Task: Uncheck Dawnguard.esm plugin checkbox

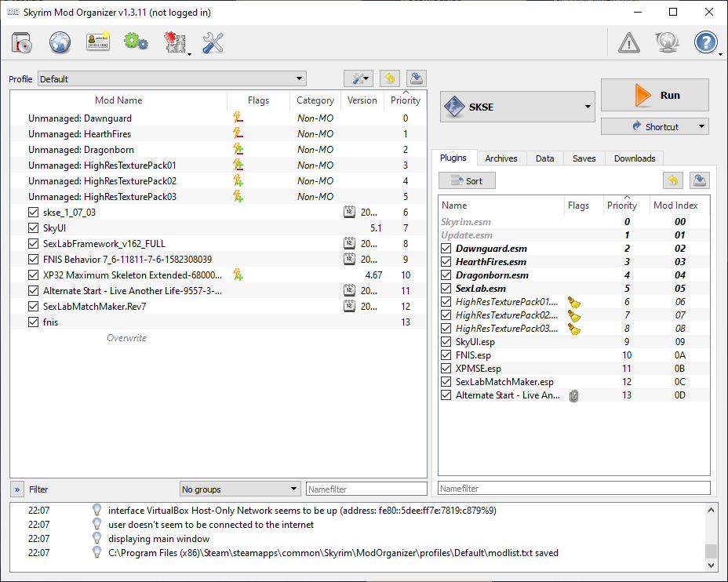Action: click(446, 249)
